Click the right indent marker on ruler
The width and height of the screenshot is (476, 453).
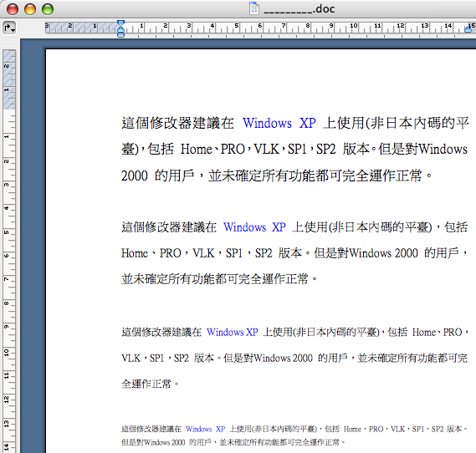pyautogui.click(x=469, y=28)
